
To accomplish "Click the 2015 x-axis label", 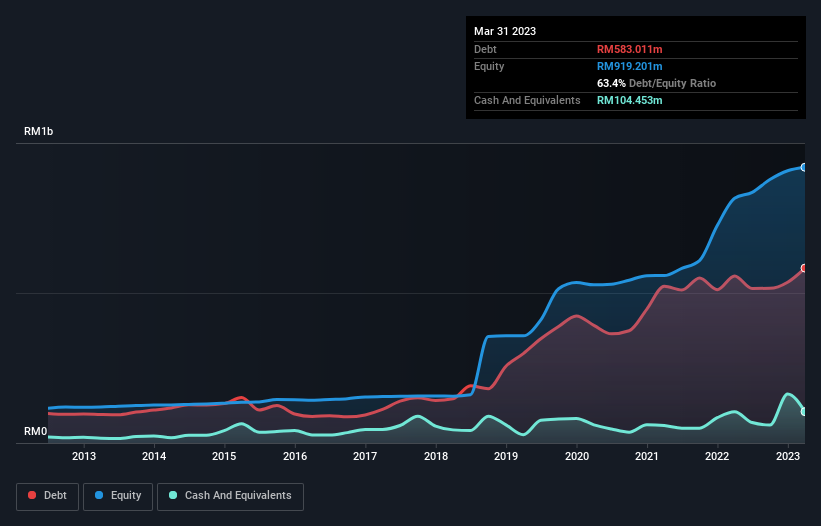I will tap(224, 456).
